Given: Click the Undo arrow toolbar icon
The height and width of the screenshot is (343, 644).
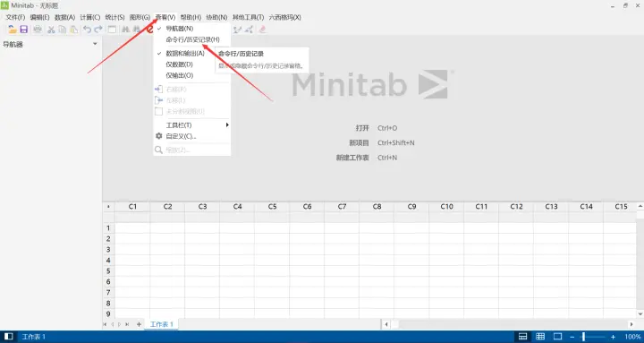Looking at the screenshot, I should 87,30.
